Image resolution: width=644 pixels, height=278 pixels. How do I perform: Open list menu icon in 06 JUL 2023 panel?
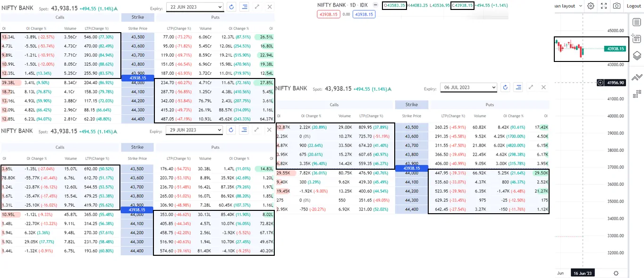tap(518, 87)
